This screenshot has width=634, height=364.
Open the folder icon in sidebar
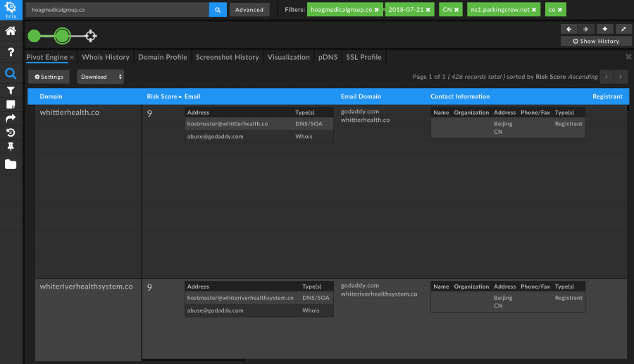tap(11, 164)
